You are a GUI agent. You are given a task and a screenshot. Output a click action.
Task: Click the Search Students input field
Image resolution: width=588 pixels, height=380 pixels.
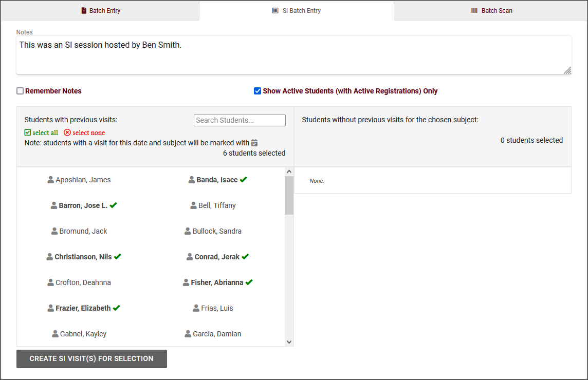(x=240, y=120)
